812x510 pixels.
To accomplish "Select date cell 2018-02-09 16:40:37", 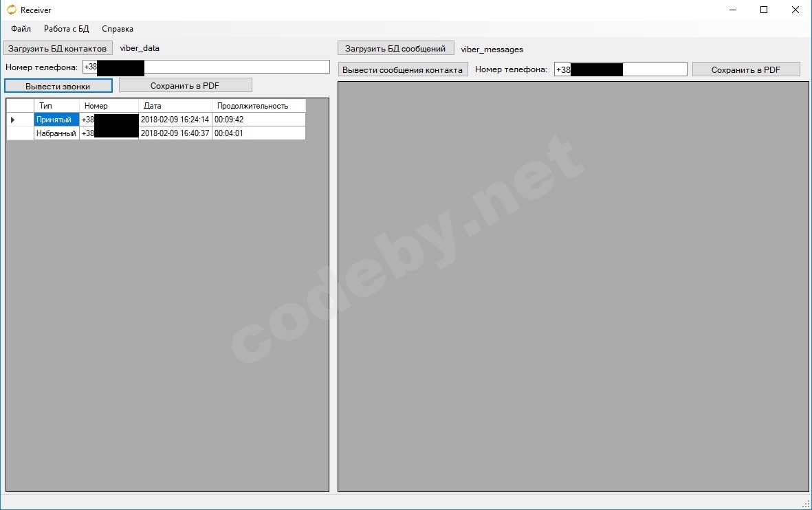I will [x=175, y=133].
